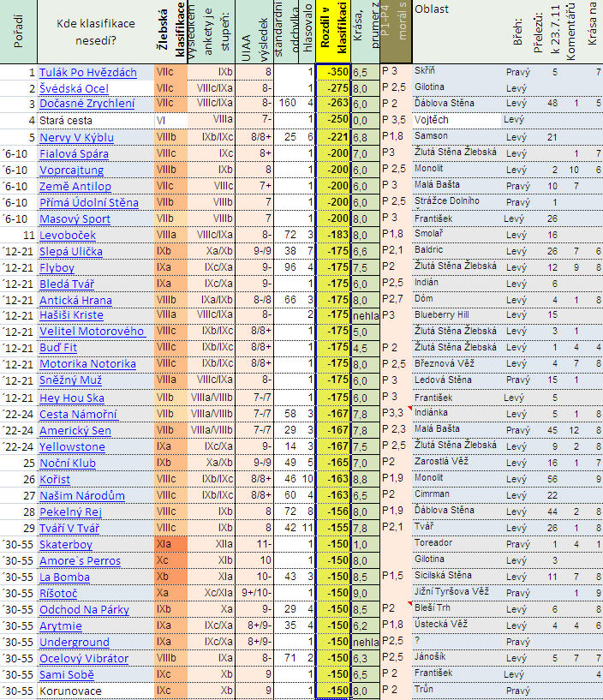Follow the "Dočasné Zrychlení" route link
This screenshot has height=700, width=603.
coord(87,104)
